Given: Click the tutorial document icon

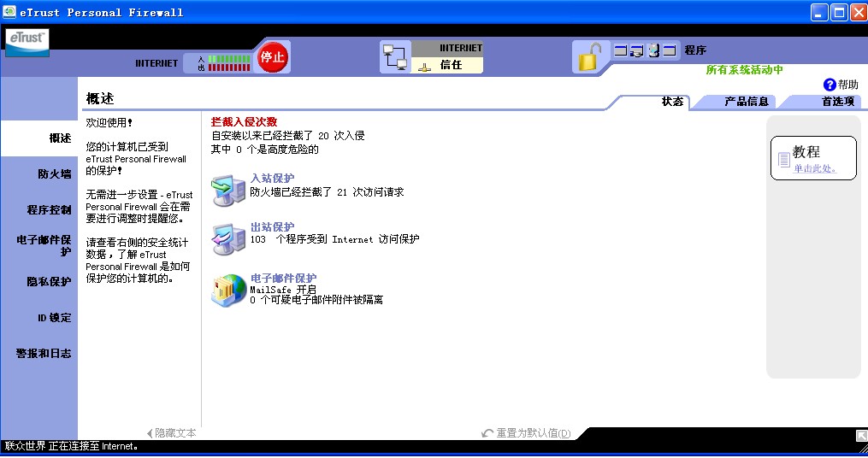Looking at the screenshot, I should click(x=784, y=160).
